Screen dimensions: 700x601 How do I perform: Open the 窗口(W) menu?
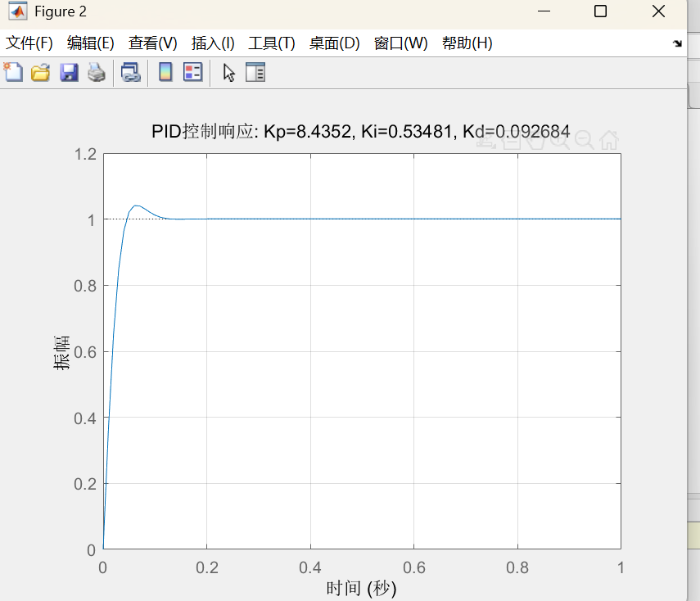(401, 43)
